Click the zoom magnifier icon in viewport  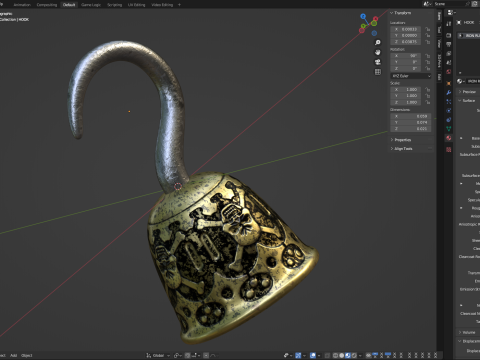(x=378, y=42)
